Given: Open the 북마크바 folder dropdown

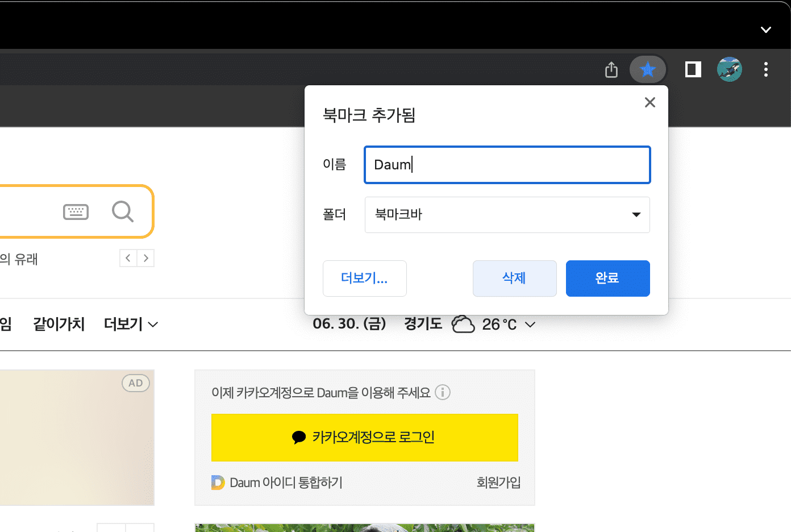Looking at the screenshot, I should click(x=507, y=215).
